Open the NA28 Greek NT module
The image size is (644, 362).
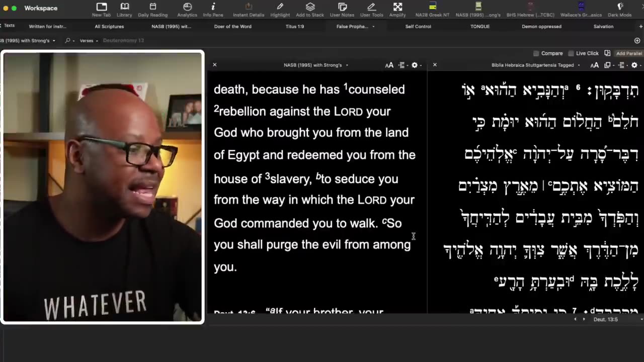432,9
